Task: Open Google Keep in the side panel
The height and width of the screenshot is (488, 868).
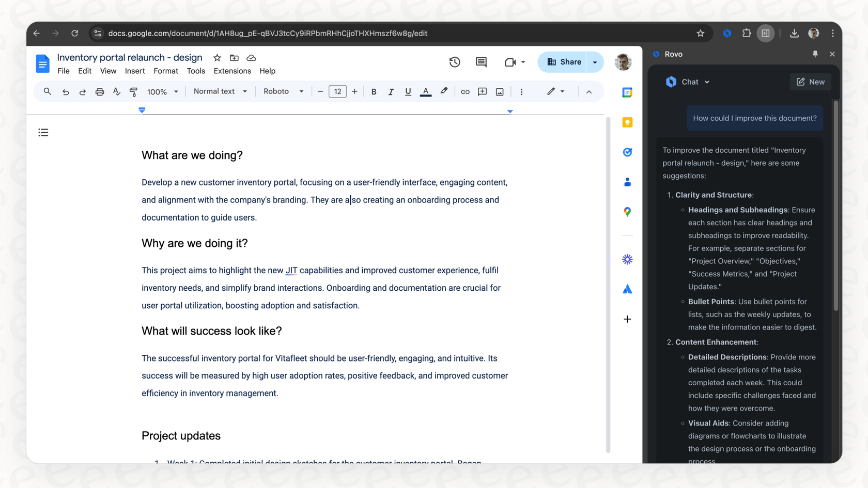Action: tap(627, 122)
